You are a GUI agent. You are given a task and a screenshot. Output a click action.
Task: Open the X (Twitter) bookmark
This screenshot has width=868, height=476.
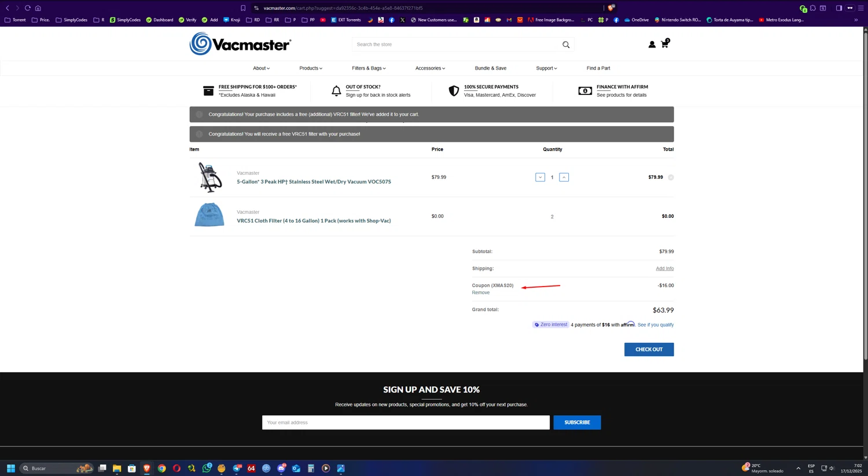pyautogui.click(x=403, y=20)
